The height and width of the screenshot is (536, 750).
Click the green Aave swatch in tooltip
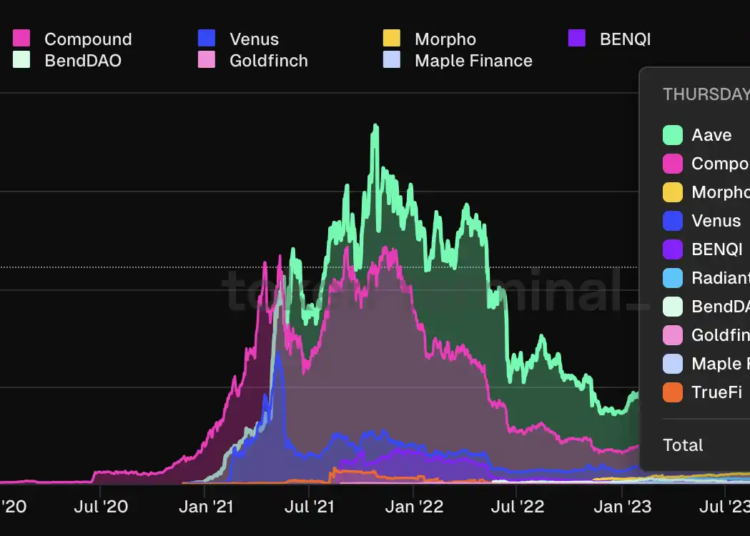click(x=673, y=135)
